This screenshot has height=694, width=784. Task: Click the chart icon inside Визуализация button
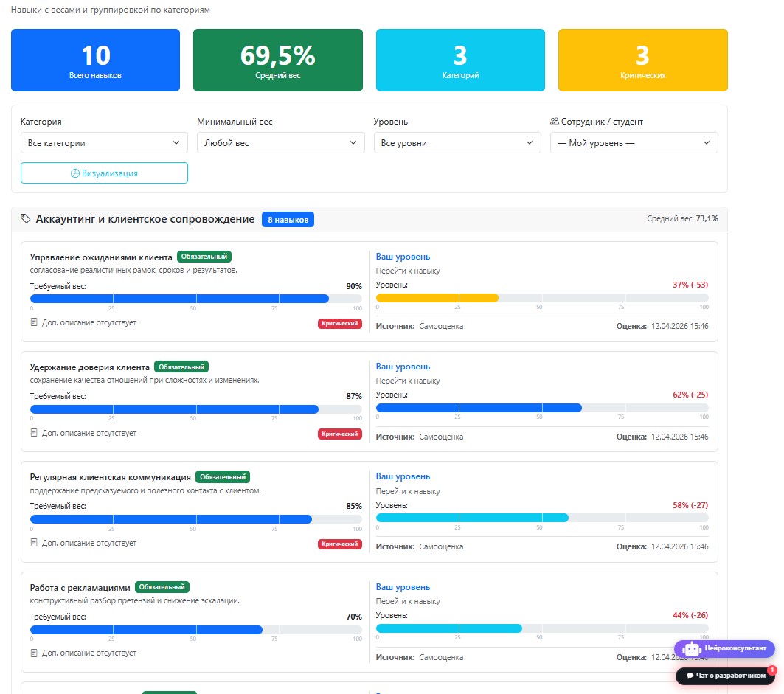pos(75,173)
